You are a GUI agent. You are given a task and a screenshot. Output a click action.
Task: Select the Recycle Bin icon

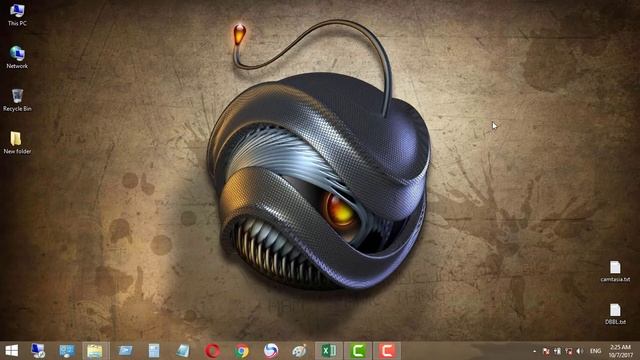pyautogui.click(x=17, y=100)
